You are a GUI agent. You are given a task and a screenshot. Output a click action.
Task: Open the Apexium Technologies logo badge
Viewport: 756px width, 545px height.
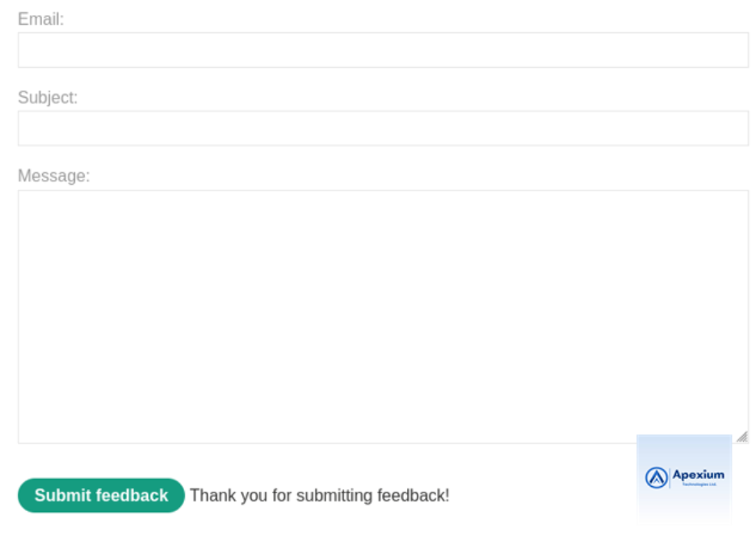(x=684, y=478)
